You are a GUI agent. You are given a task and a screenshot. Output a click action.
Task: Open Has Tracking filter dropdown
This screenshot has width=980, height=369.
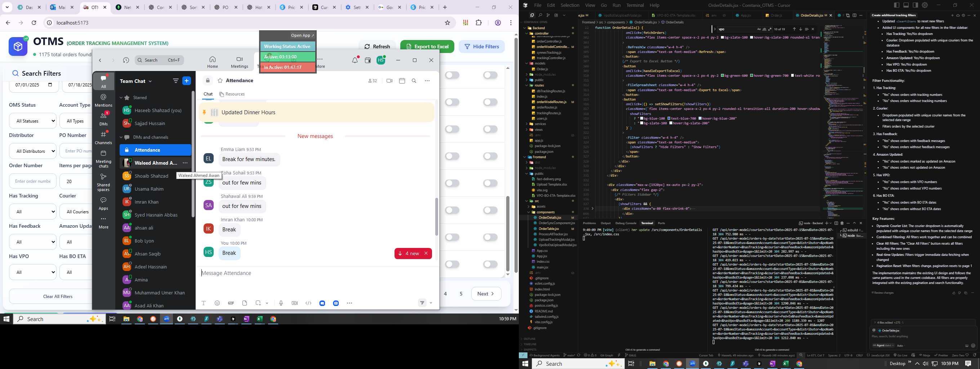[33, 212]
